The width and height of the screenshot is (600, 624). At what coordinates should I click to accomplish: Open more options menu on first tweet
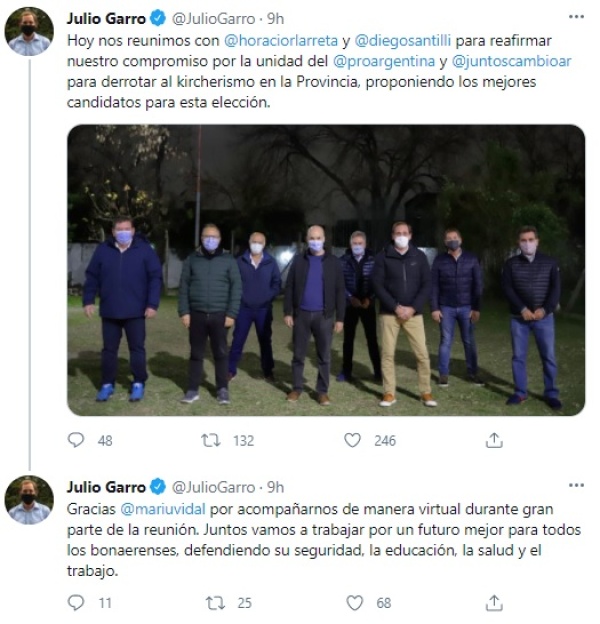(x=576, y=17)
